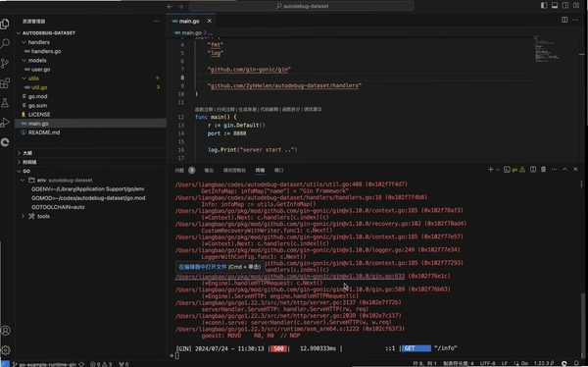Open util.go in the explorer

click(90, 87)
